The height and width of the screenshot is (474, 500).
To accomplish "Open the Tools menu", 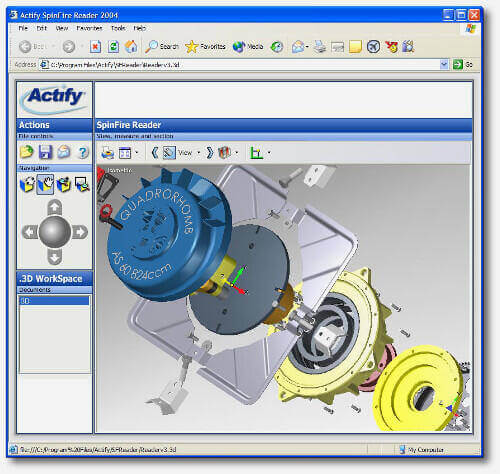I will (x=118, y=28).
